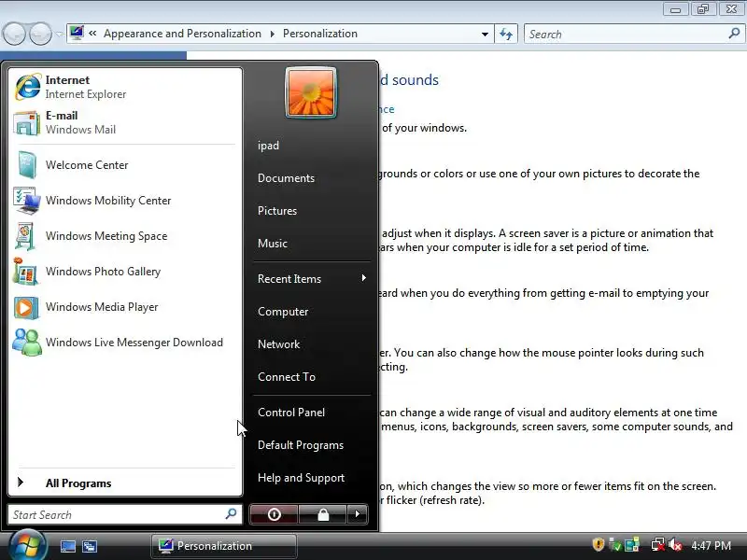Image resolution: width=747 pixels, height=560 pixels.
Task: Maximize the Personalization window
Action: (704, 9)
